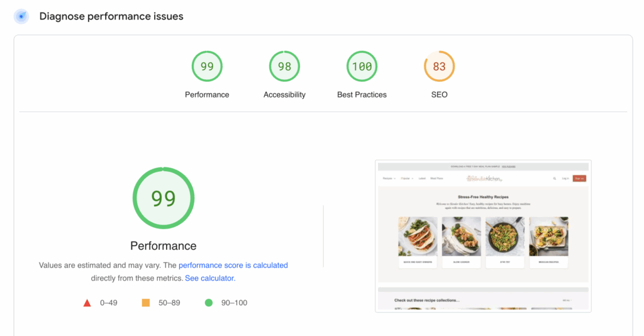Click the 'Performance' label under the top gauge
This screenshot has height=336, width=644.
[207, 95]
